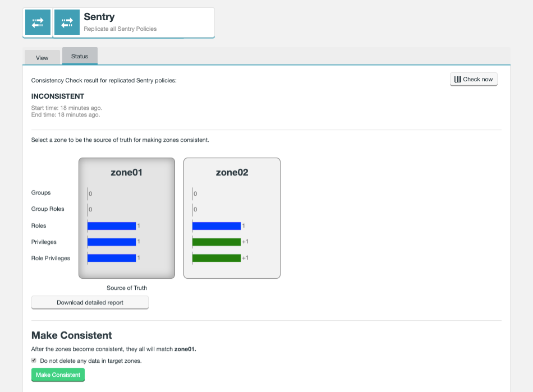533x392 pixels.
Task: Click Download detailed report
Action: [x=90, y=302]
